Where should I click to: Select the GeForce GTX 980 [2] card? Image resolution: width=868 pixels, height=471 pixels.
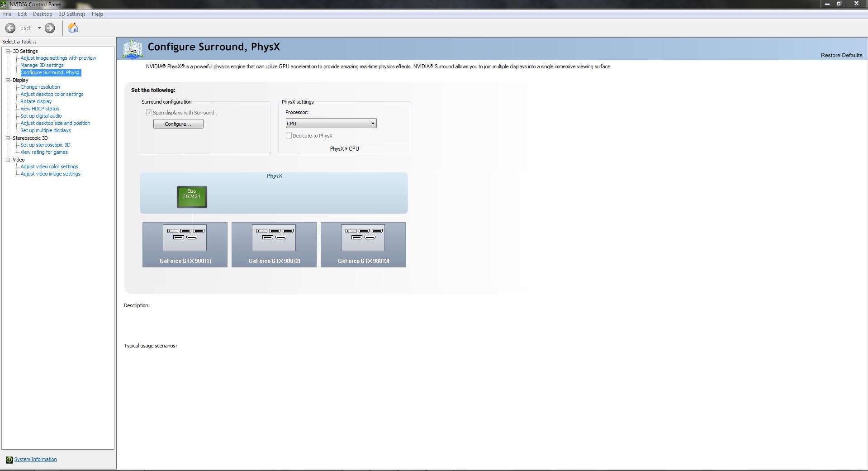[274, 244]
